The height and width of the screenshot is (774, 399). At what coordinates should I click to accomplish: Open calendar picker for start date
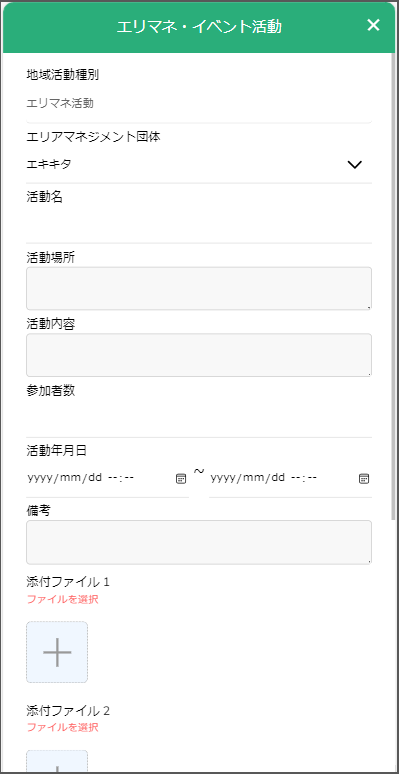(181, 478)
